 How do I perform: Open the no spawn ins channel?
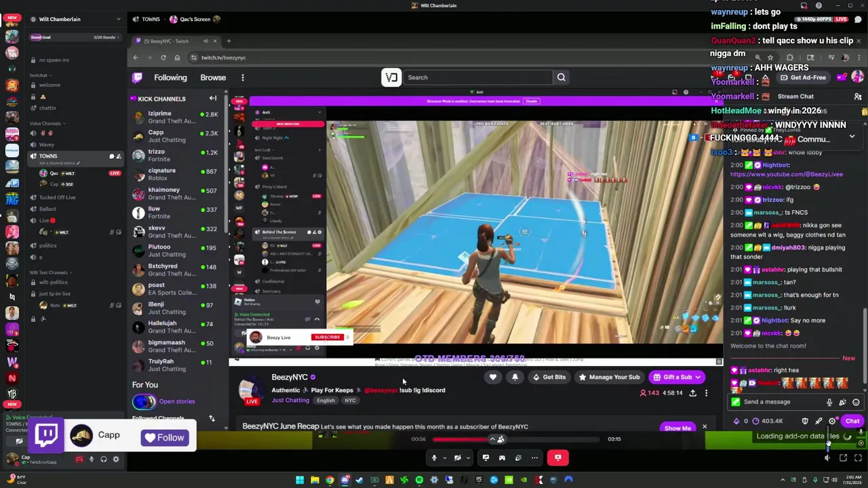click(x=75, y=60)
